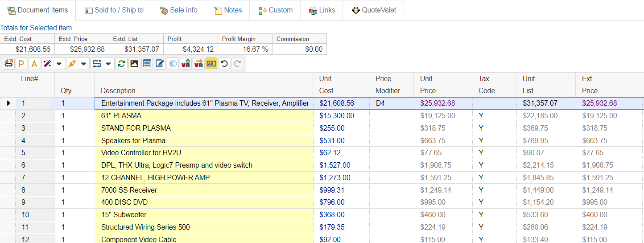This screenshot has width=644, height=243.
Task: Click the picture image toolbar icon
Action: 134,64
